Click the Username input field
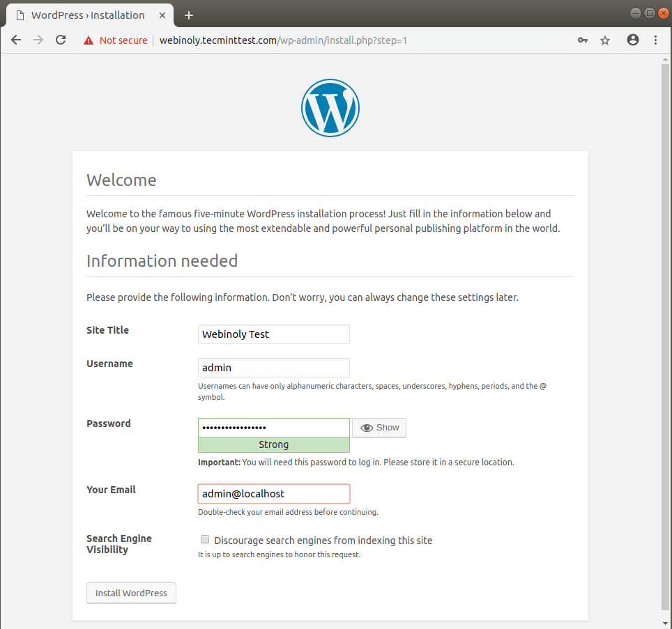The image size is (672, 629). point(273,368)
